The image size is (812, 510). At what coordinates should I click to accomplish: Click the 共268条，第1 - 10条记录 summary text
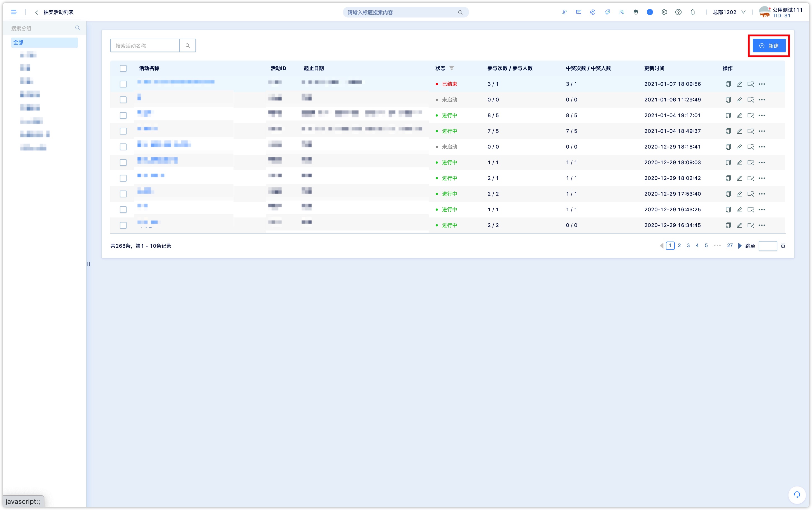click(141, 246)
